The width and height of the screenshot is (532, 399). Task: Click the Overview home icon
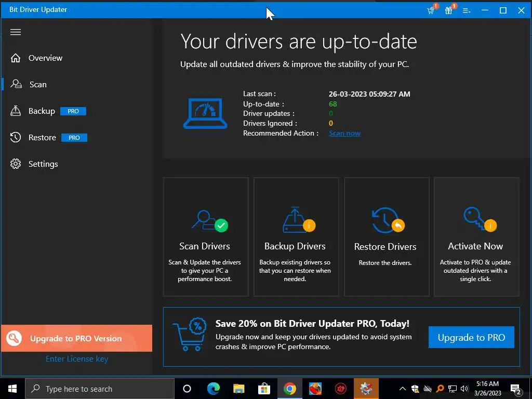point(16,58)
